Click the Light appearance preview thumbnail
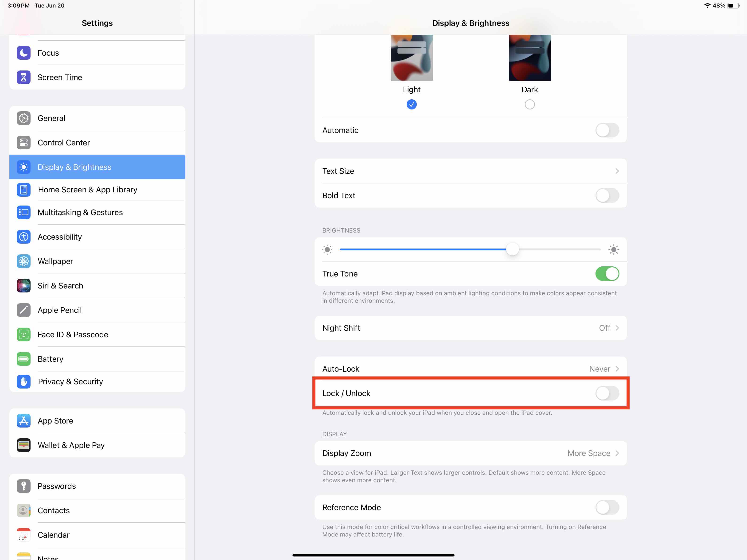 (x=411, y=57)
